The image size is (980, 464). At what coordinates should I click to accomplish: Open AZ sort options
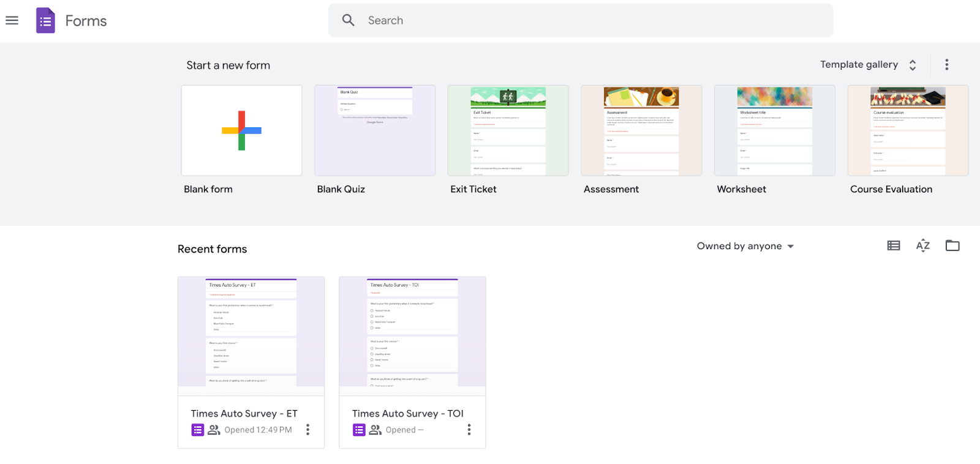[x=922, y=245]
